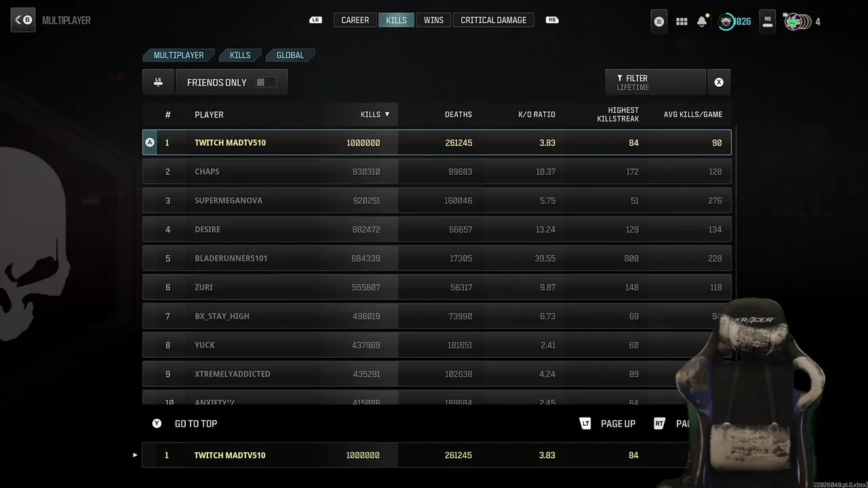Select TWITCH MADTV510 in the top row
Image resolution: width=868 pixels, height=488 pixels.
click(230, 143)
